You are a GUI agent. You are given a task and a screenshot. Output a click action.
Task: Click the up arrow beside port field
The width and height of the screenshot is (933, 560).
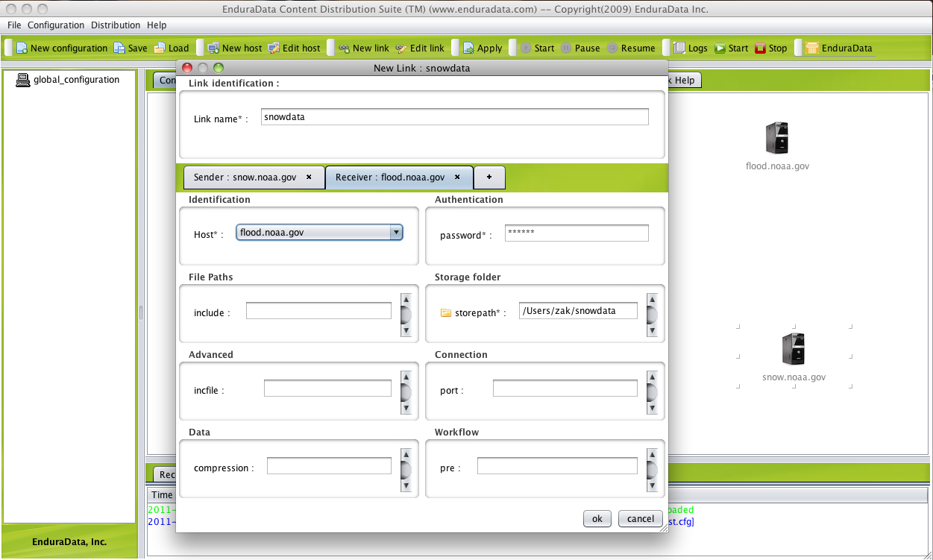pyautogui.click(x=652, y=377)
